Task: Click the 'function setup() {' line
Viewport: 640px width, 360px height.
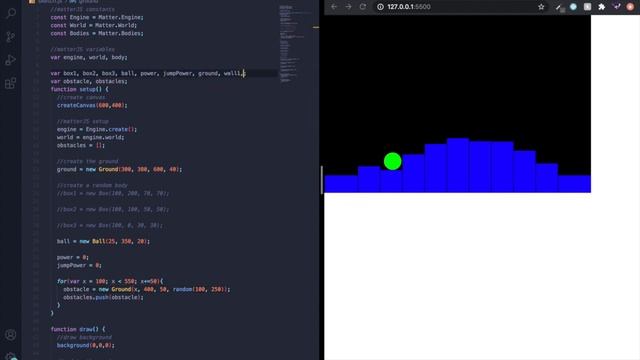Action: pos(80,89)
